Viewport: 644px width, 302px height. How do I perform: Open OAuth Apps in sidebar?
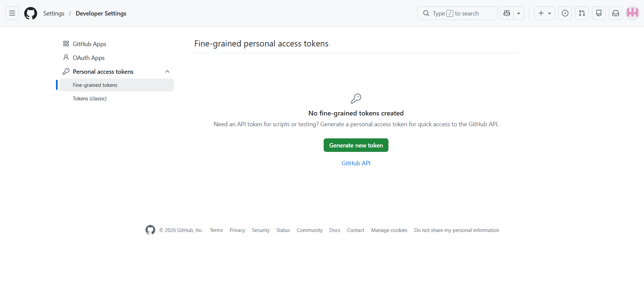pos(117,58)
